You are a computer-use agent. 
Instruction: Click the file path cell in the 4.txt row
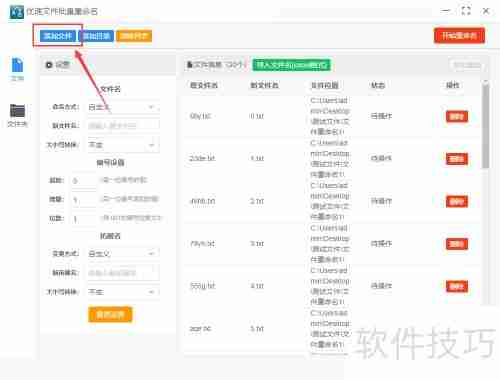click(x=330, y=286)
